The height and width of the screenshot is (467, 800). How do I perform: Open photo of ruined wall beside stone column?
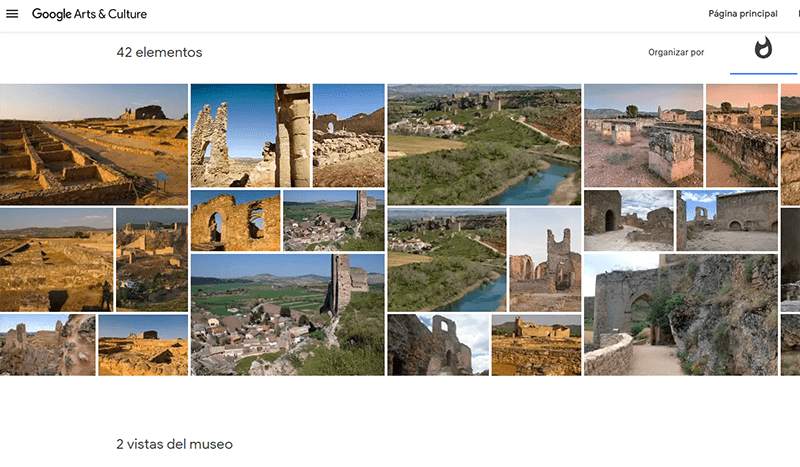250,135
